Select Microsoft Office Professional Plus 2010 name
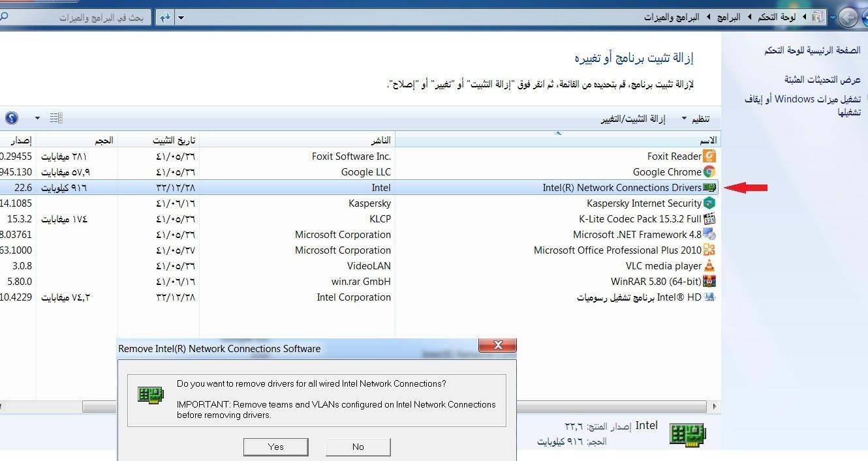 pyautogui.click(x=617, y=250)
